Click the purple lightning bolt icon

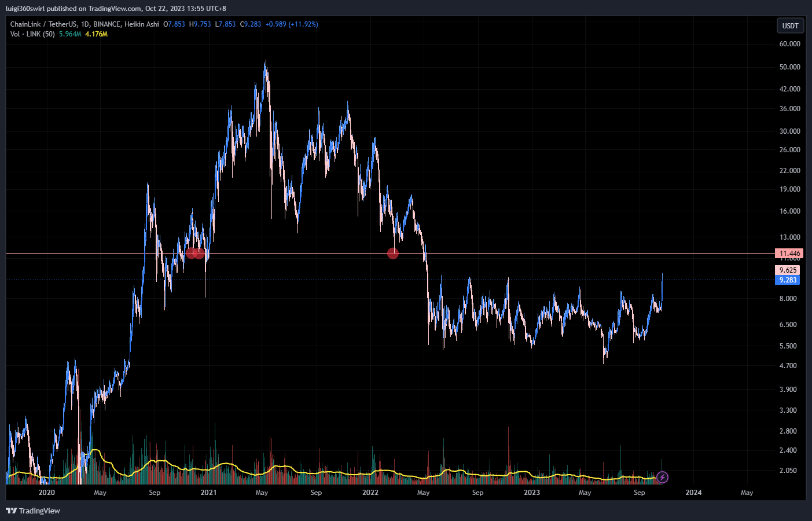pyautogui.click(x=662, y=478)
